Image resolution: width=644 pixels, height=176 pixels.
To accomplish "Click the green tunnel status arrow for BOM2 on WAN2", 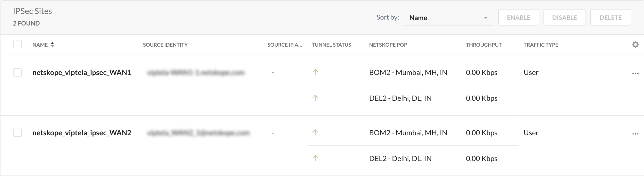I will tap(315, 133).
